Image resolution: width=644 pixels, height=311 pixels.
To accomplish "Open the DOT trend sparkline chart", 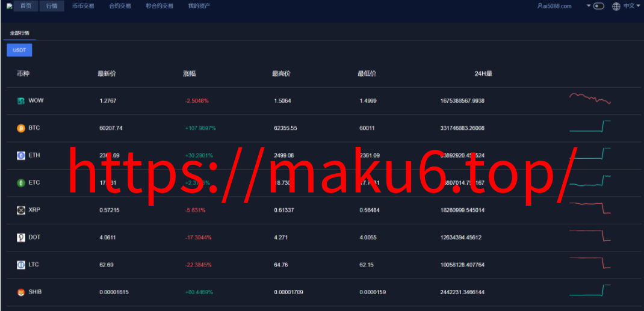I will coord(590,235).
